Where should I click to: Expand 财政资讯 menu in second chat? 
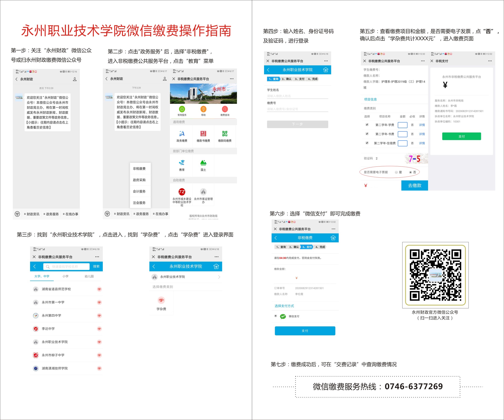pyautogui.click(x=122, y=214)
